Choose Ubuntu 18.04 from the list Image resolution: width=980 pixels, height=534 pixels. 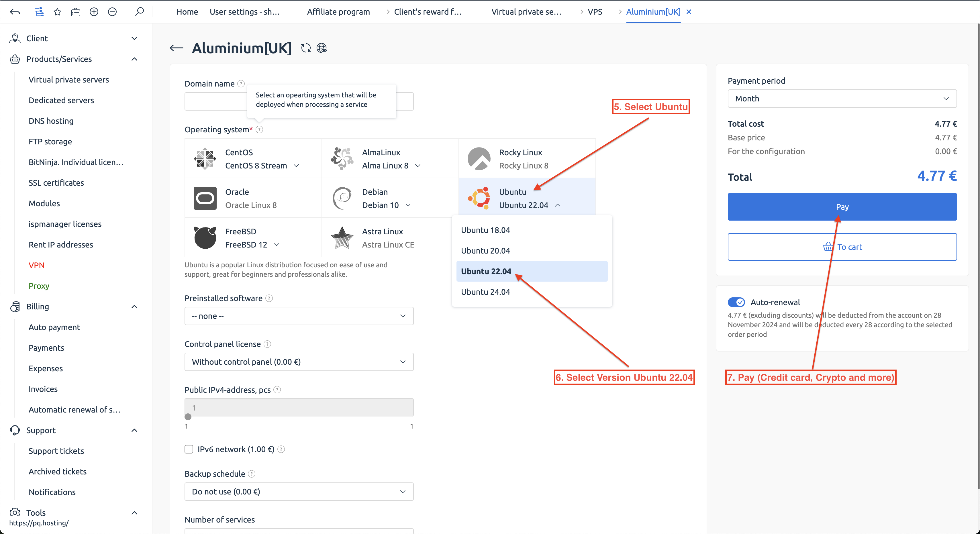click(532, 230)
